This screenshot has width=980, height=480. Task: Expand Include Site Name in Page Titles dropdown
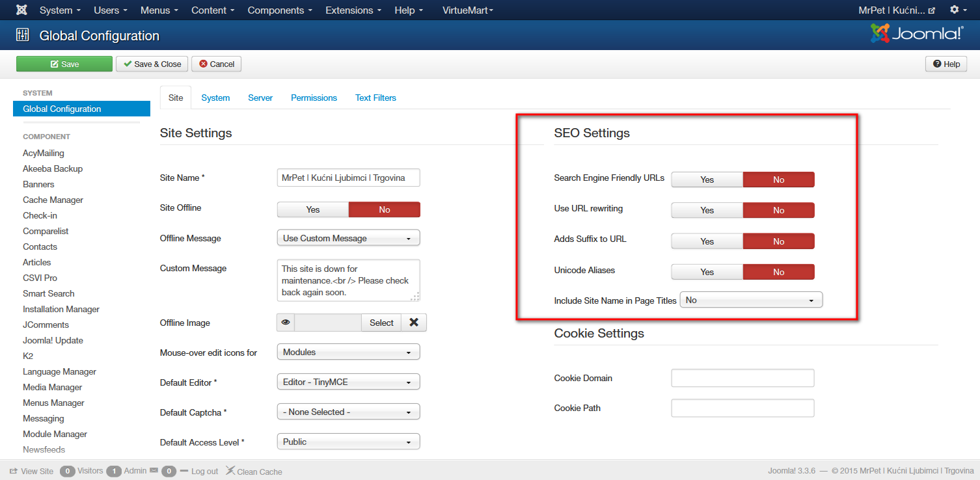(x=751, y=300)
